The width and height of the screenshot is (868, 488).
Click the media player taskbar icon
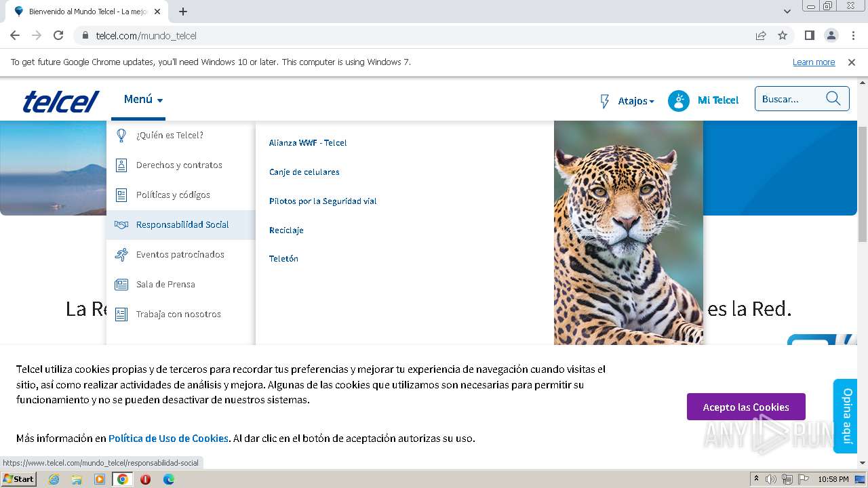pyautogui.click(x=100, y=479)
